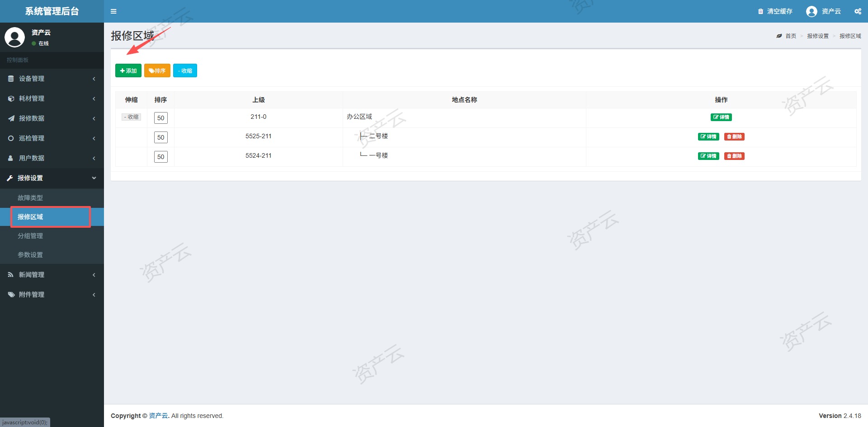The image size is (868, 427).
Task: Click the person icon for 用户数据
Action: pyautogui.click(x=10, y=158)
